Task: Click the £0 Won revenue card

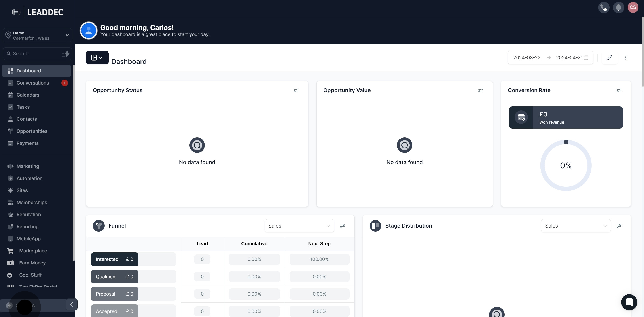Action: 566,118
